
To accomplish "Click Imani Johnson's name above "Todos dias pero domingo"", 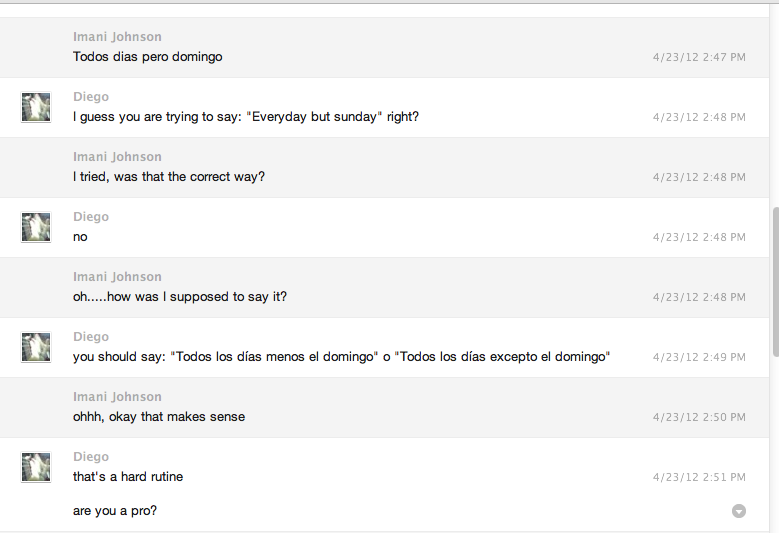I will pyautogui.click(x=117, y=37).
